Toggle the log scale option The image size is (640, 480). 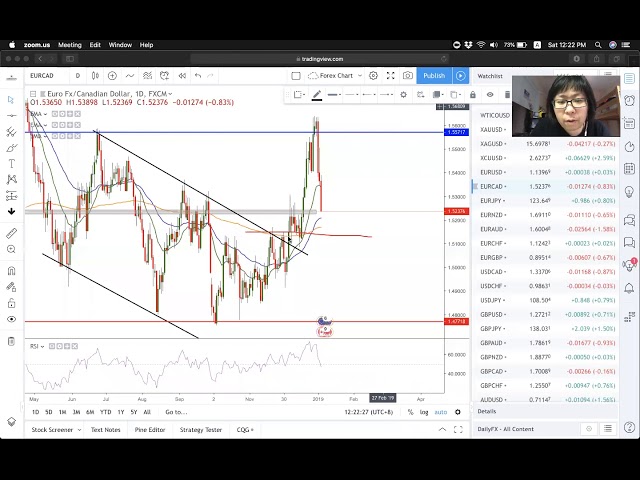424,412
